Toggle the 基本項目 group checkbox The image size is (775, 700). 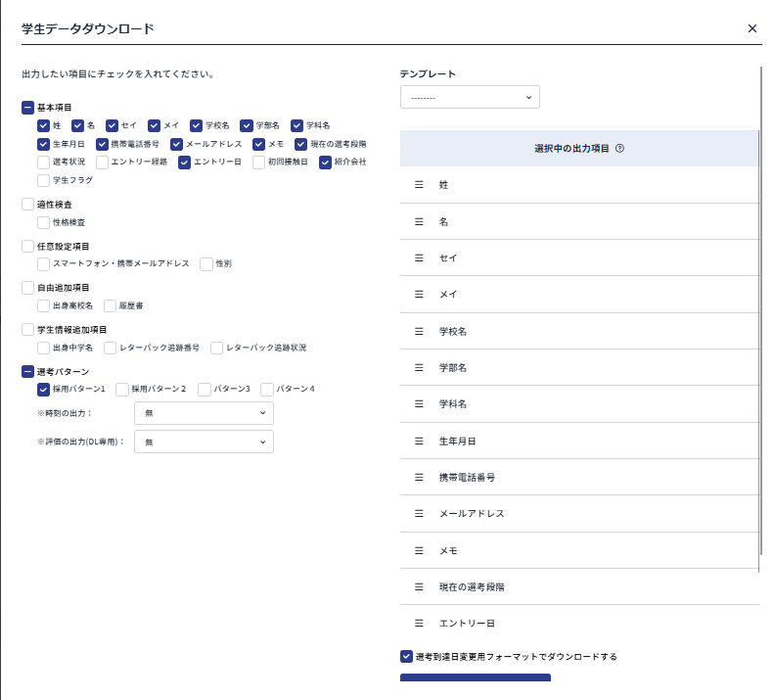pyautogui.click(x=27, y=108)
